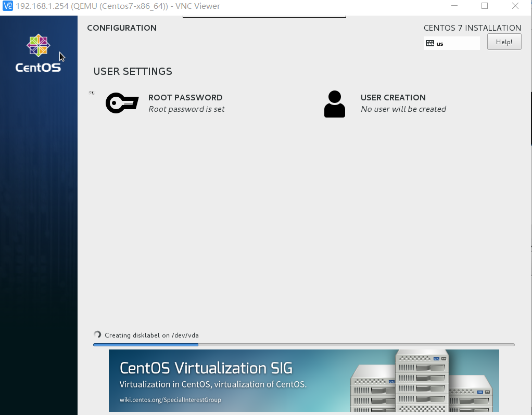Click the wiki.centos.org/SpecialInterestGroup text

170,400
